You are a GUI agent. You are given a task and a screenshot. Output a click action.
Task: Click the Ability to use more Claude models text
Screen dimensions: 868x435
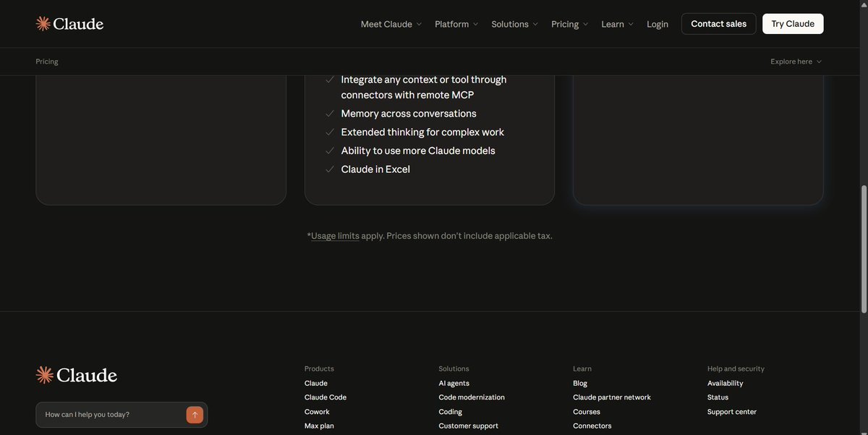click(x=418, y=151)
